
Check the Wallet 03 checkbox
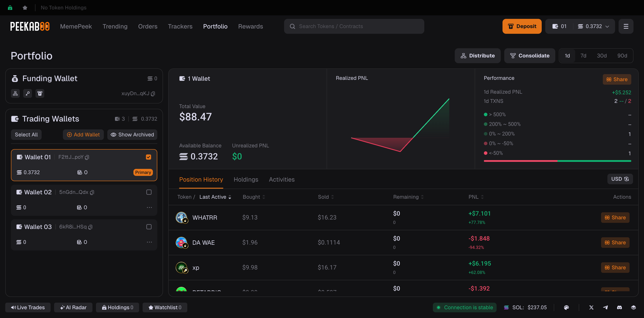(x=149, y=227)
